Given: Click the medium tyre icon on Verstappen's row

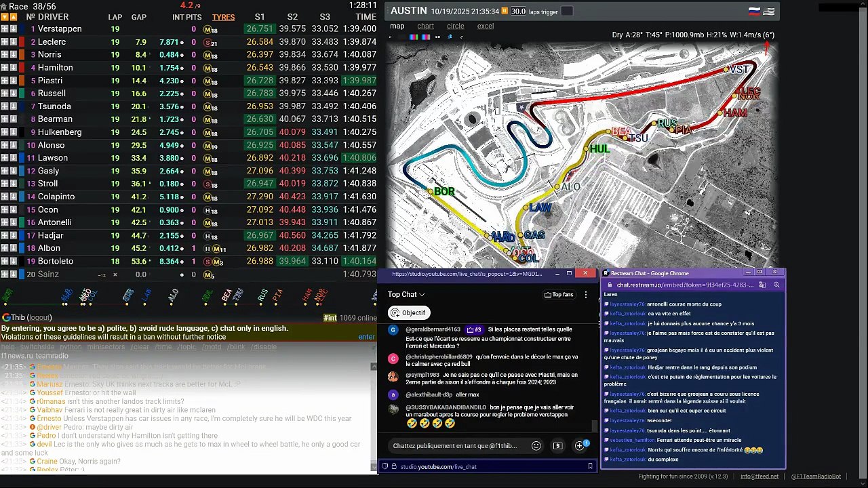Looking at the screenshot, I should (x=208, y=30).
